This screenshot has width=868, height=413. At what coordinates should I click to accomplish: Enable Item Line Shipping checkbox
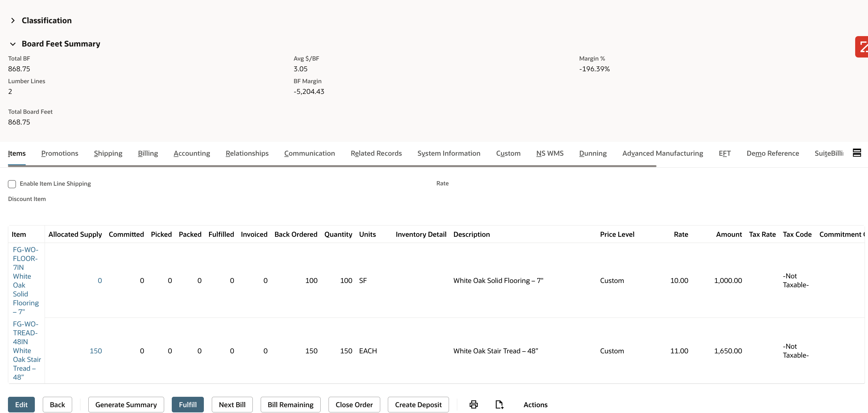[x=12, y=184]
